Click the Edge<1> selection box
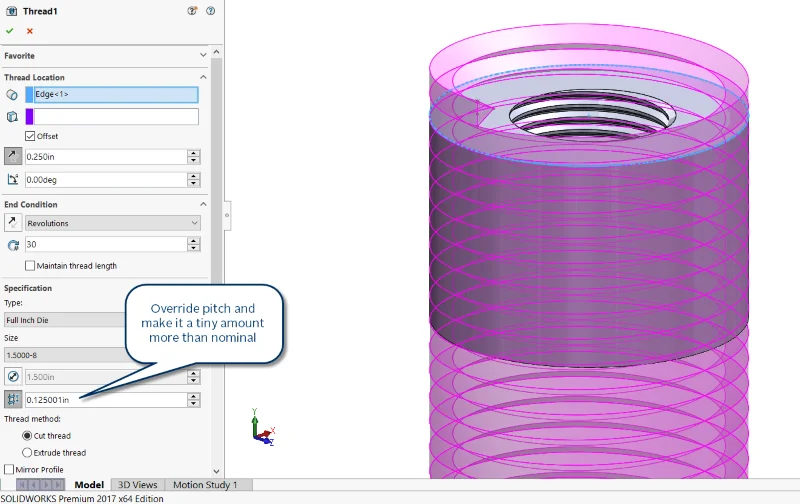Screen dimensions: 800x504 point(116,95)
